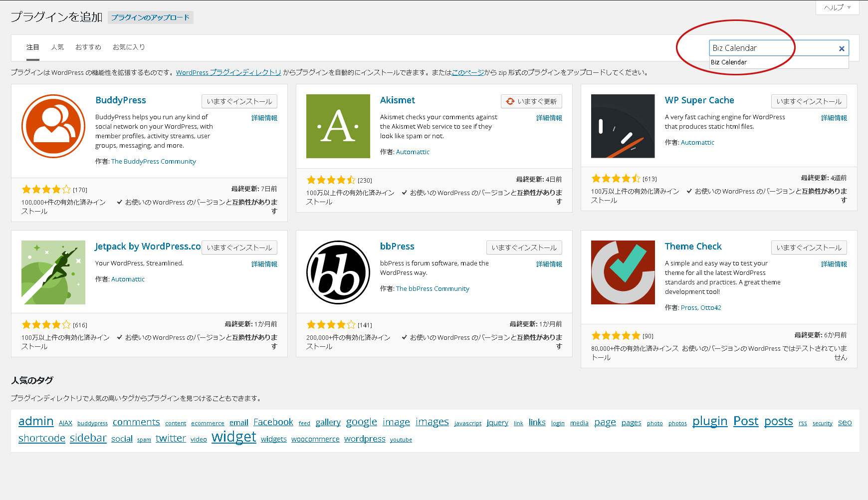This screenshot has height=500, width=868.
Task: Select the wordpress tag
Action: (x=365, y=439)
